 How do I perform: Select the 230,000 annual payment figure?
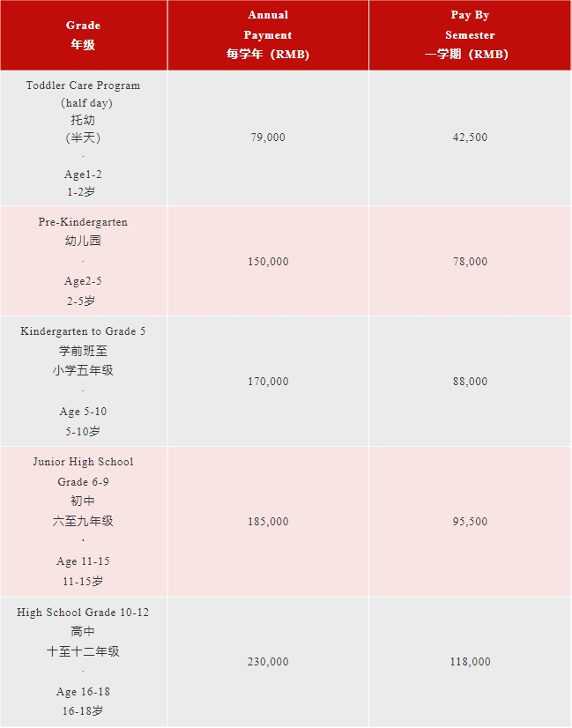[268, 662]
